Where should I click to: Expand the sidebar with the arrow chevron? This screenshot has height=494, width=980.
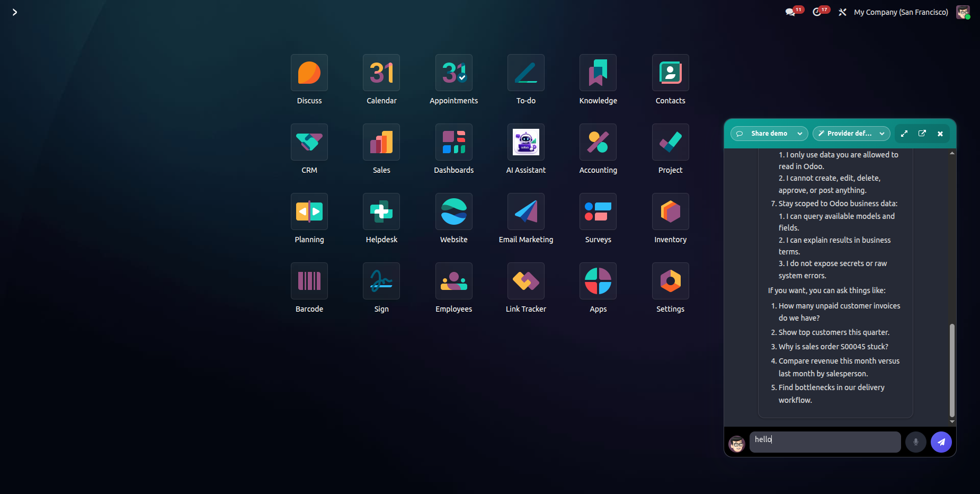point(15,12)
